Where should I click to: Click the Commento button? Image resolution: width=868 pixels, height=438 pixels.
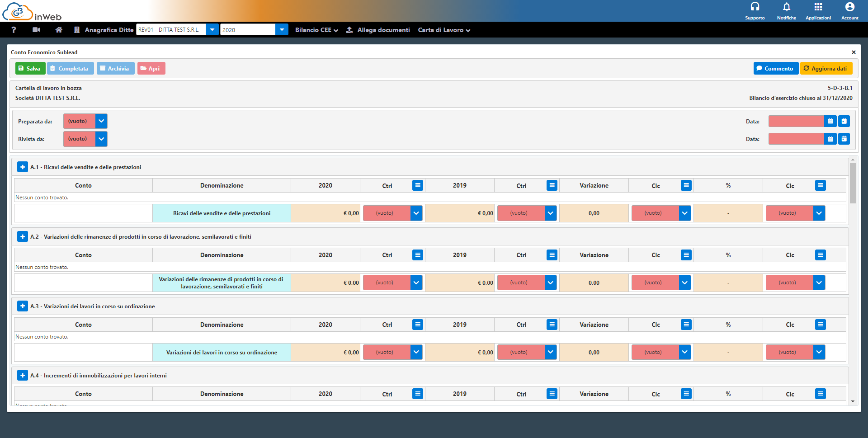click(x=776, y=68)
